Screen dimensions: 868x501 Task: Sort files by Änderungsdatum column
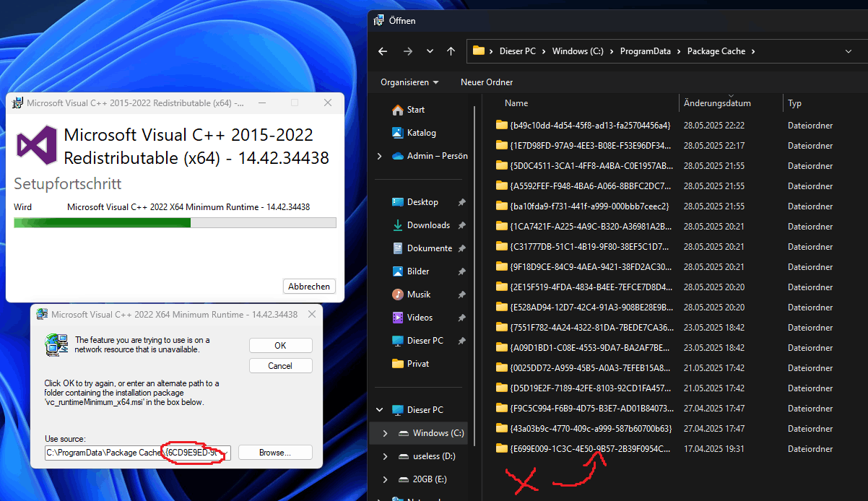point(717,103)
